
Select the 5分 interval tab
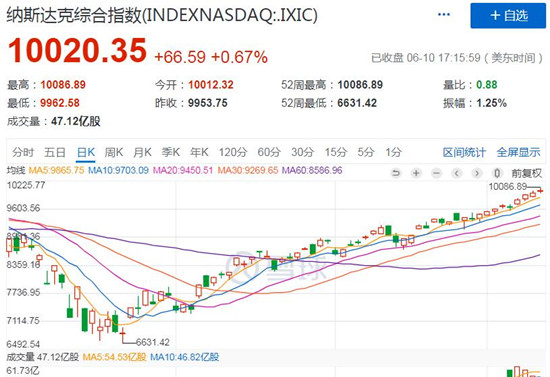(x=366, y=153)
